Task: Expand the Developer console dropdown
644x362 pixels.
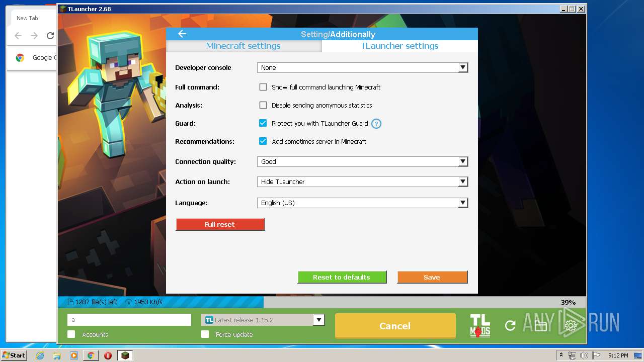Action: [463, 67]
